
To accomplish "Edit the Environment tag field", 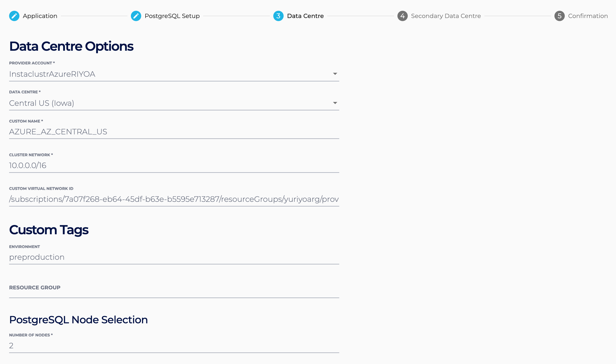I will point(174,257).
